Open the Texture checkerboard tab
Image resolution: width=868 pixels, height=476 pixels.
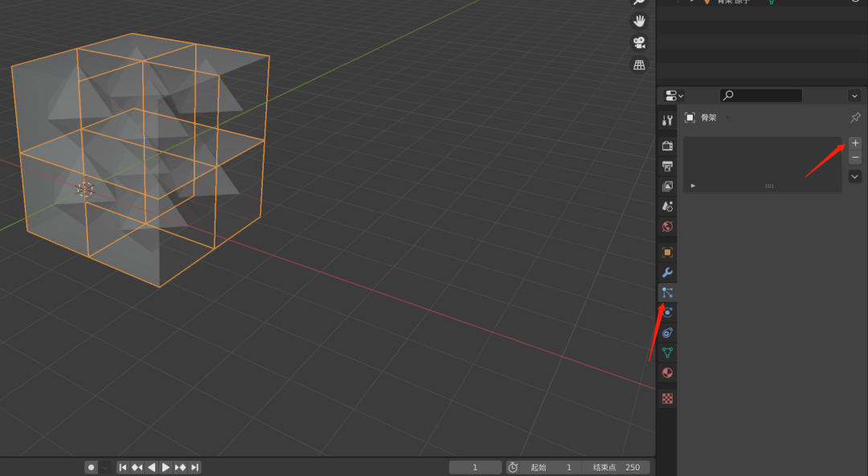(667, 399)
